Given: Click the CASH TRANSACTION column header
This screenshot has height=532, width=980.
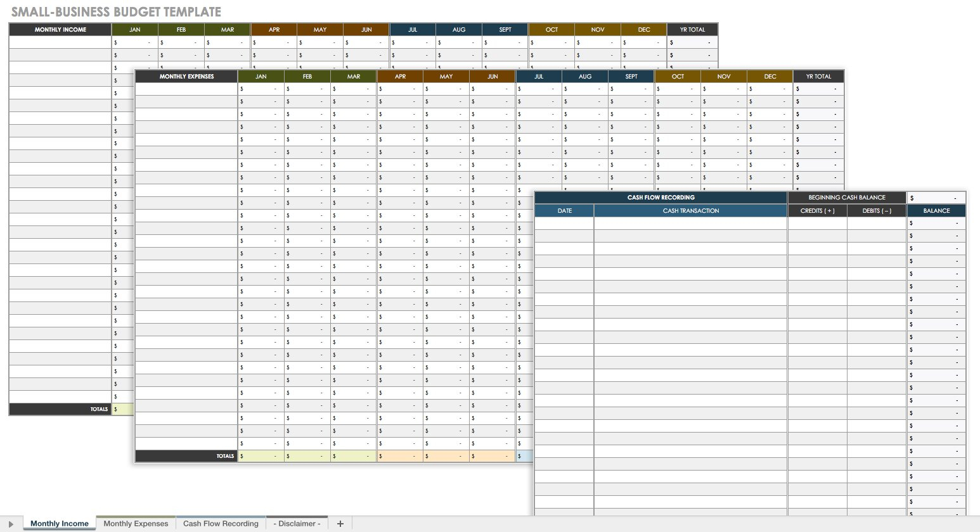Looking at the screenshot, I should pyautogui.click(x=690, y=210).
